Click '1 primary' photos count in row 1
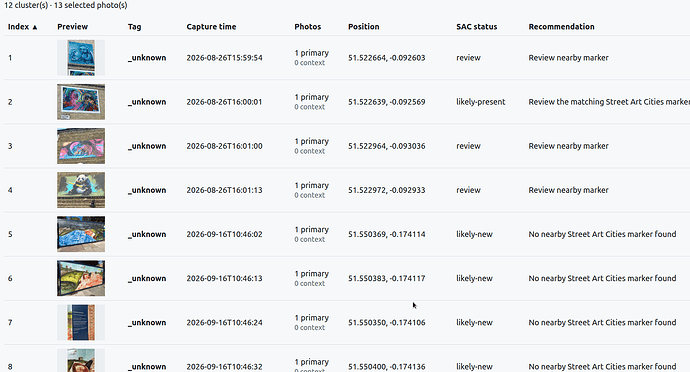The height and width of the screenshot is (372, 690). [312, 53]
